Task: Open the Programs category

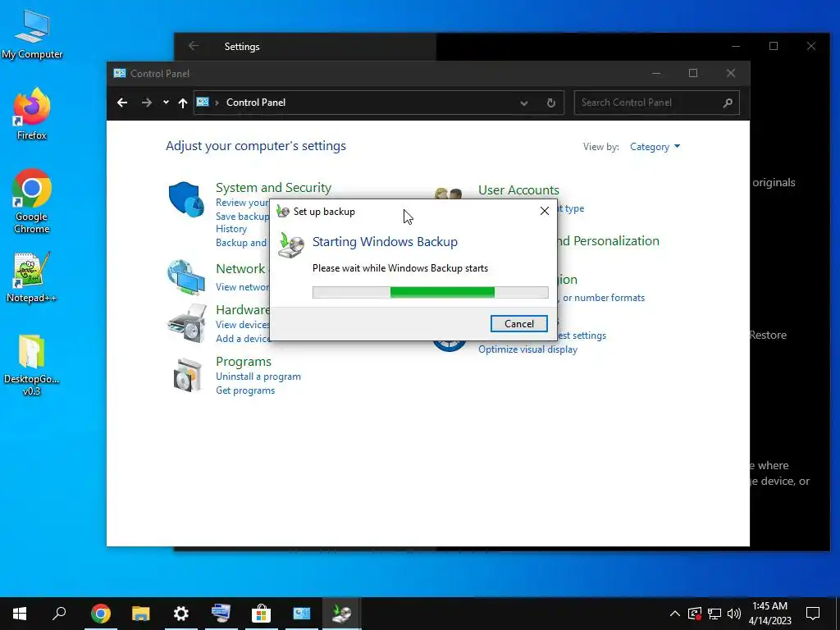Action: coord(243,362)
